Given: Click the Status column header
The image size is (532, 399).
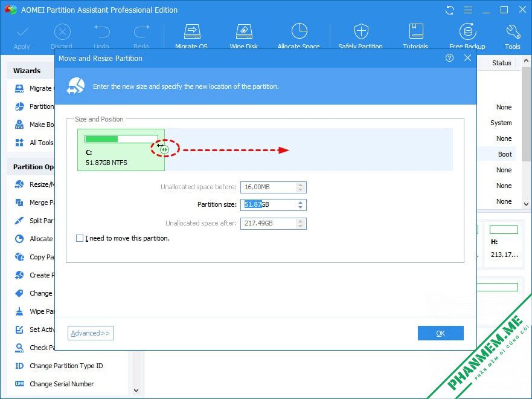Looking at the screenshot, I should click(501, 63).
